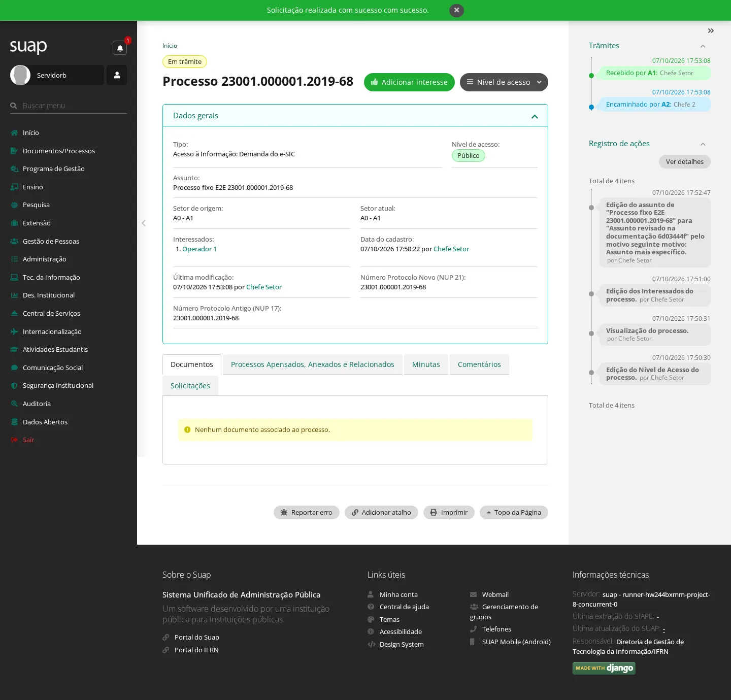Collapse the right panel with double-chevron icon
This screenshot has height=700, width=731.
[711, 31]
